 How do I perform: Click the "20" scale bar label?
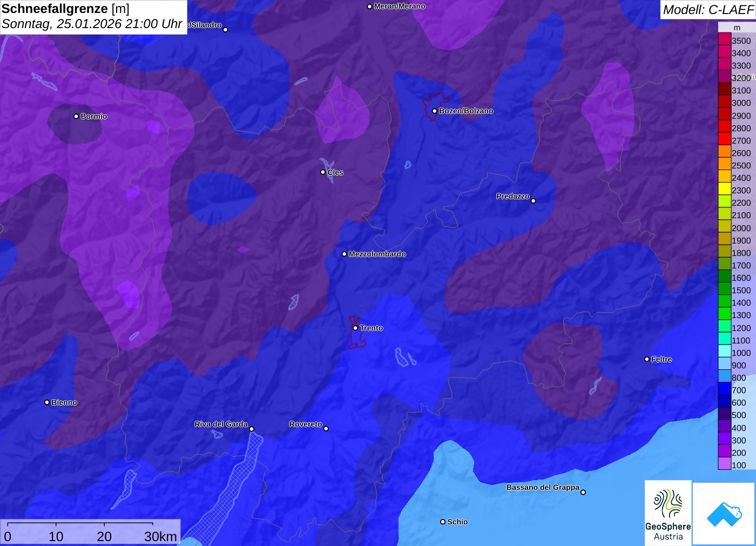coord(104,536)
